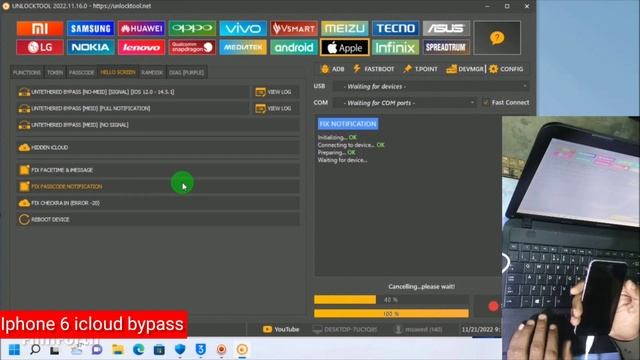Run Untethered Bypass No-MEID Signal iOS 12.0-14.5.1
The width and height of the screenshot is (640, 360).
[133, 92]
